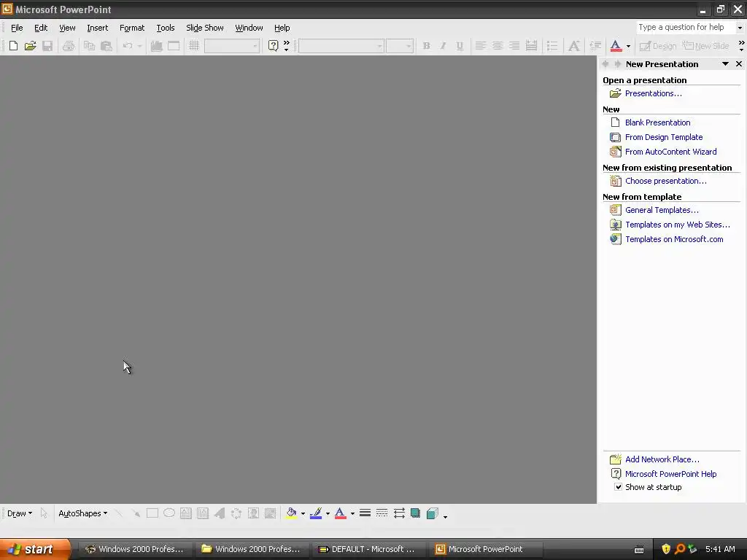The image size is (747, 560).
Task: Switch to DEFAULT - Microsoft taskbar window
Action: point(368,549)
